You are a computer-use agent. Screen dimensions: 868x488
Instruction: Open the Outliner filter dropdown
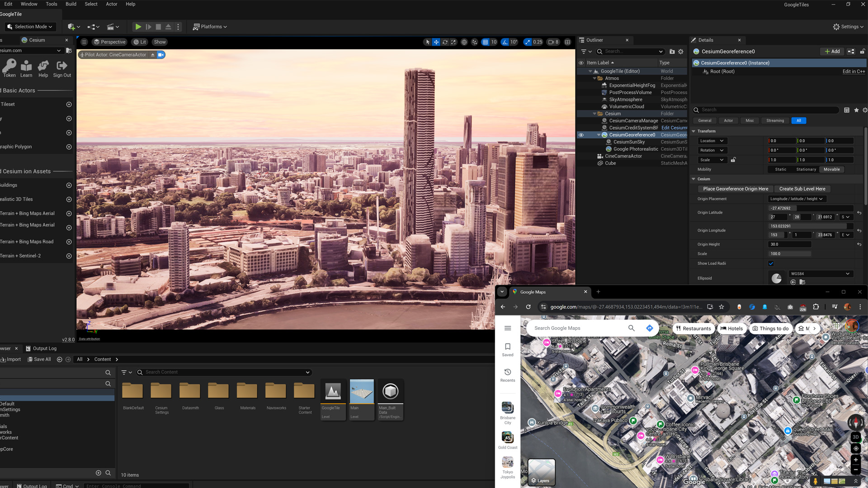(586, 52)
